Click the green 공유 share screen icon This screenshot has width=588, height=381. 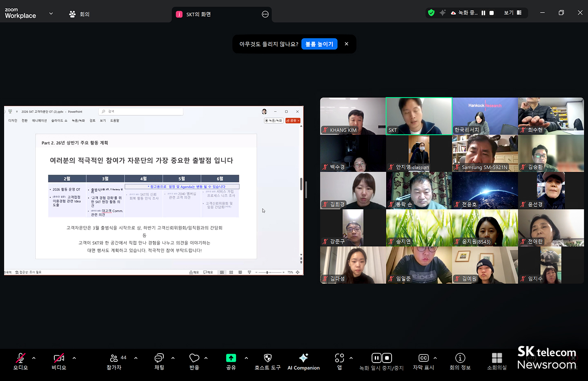coord(231,358)
